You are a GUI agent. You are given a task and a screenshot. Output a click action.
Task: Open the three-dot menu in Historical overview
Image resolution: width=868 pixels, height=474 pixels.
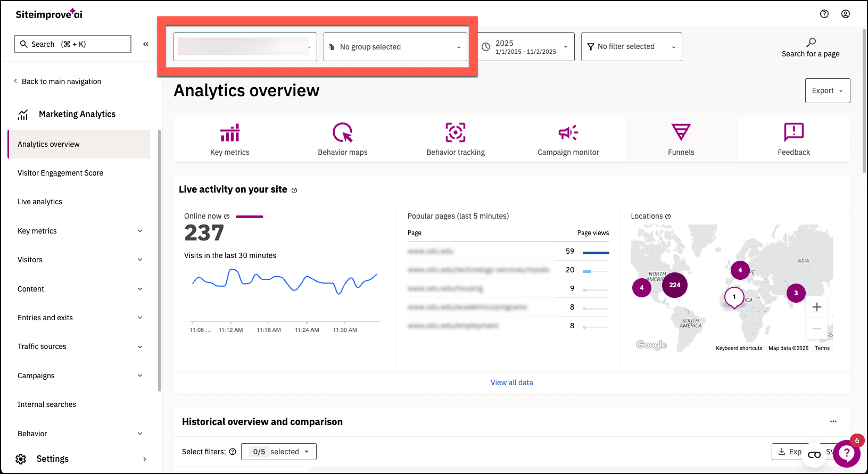click(833, 421)
